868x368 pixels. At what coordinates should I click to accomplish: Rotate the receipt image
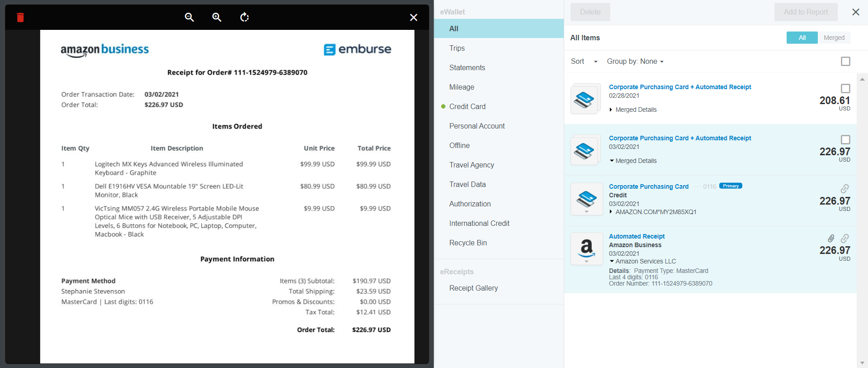(x=245, y=17)
